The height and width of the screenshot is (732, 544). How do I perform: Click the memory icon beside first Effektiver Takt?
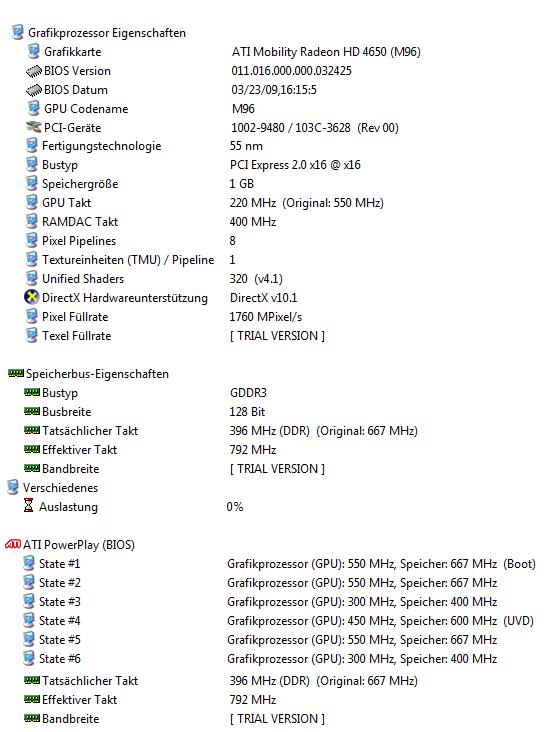tap(32, 449)
